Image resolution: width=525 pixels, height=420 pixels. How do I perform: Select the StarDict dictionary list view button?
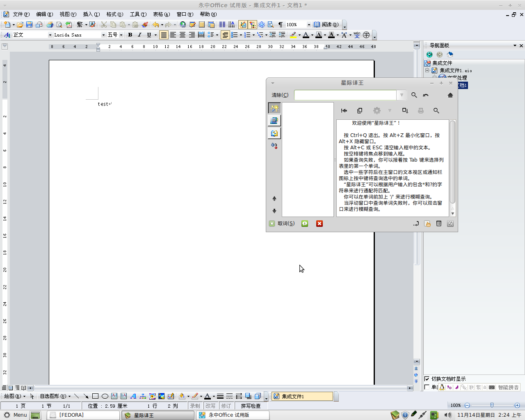pyautogui.click(x=274, y=121)
